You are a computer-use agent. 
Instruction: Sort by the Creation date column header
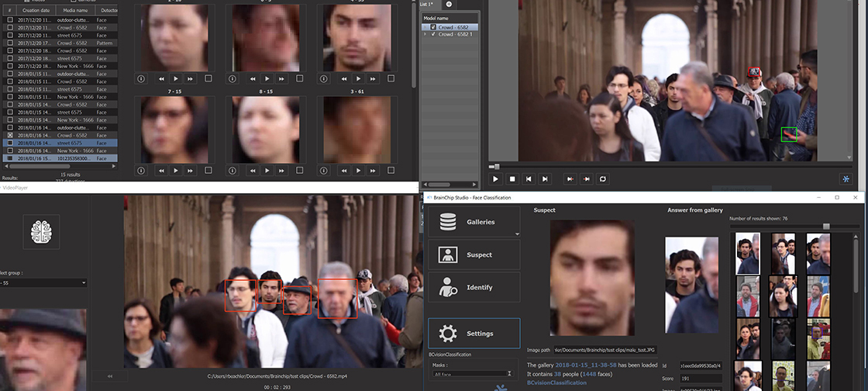click(36, 10)
